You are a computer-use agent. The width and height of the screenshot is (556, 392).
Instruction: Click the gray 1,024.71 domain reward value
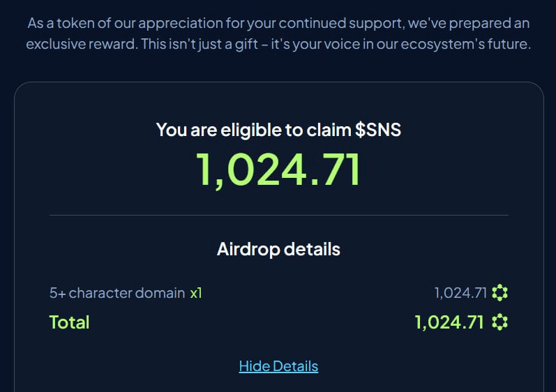(x=460, y=293)
